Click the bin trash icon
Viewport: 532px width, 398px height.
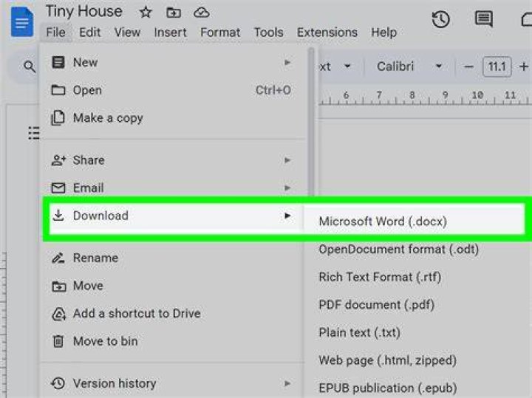tap(58, 341)
